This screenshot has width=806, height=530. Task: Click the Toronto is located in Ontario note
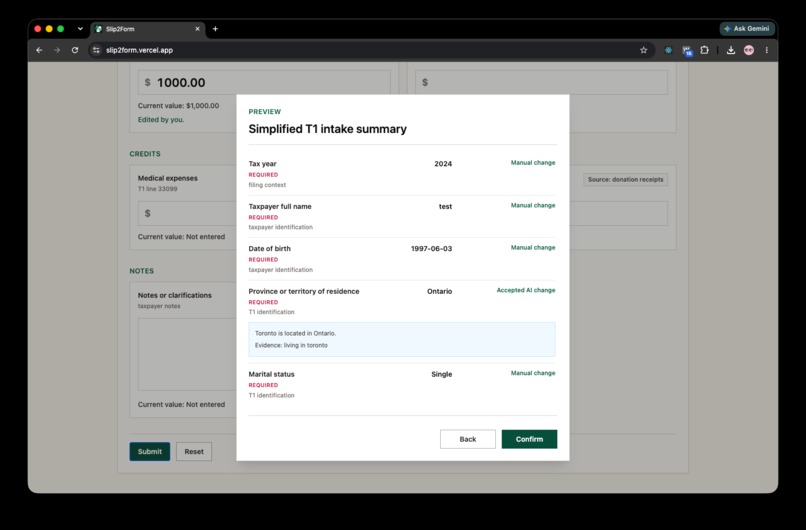coord(295,333)
